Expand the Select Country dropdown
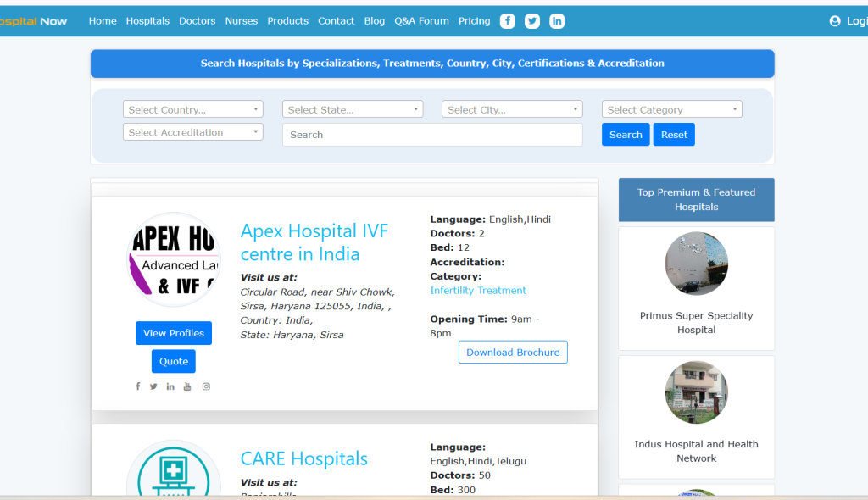The height and width of the screenshot is (500, 868). point(193,109)
